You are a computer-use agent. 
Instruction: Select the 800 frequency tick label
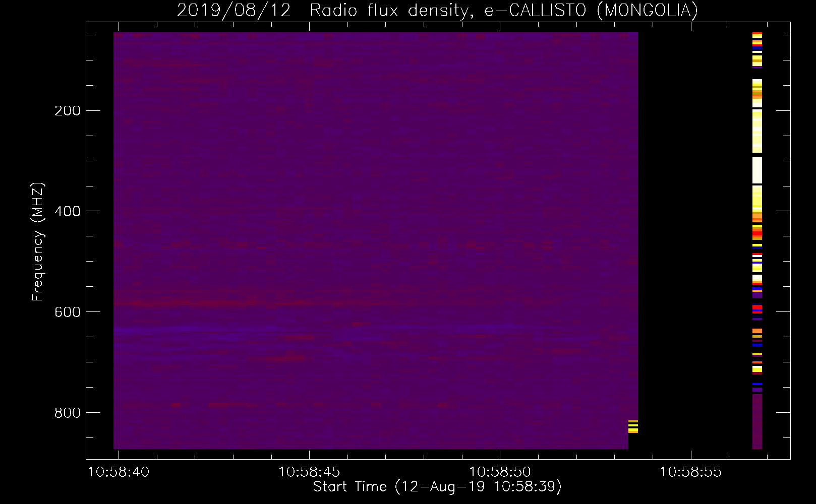point(68,413)
